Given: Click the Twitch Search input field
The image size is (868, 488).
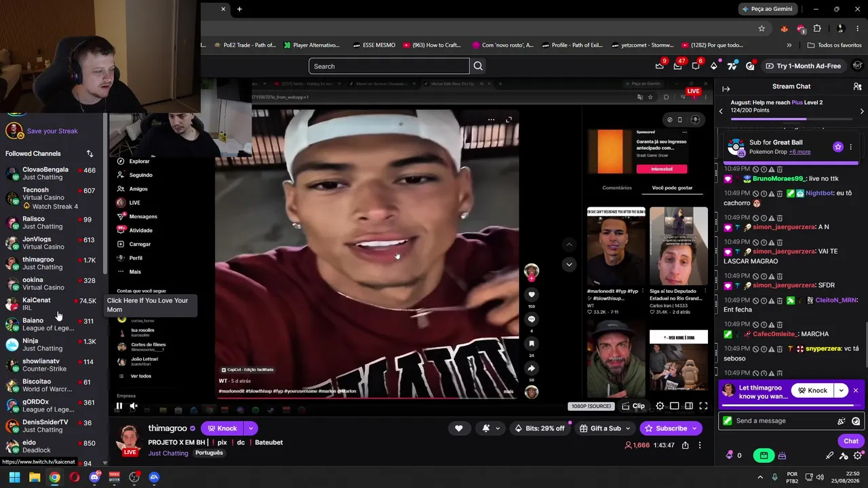Looking at the screenshot, I should click(389, 66).
